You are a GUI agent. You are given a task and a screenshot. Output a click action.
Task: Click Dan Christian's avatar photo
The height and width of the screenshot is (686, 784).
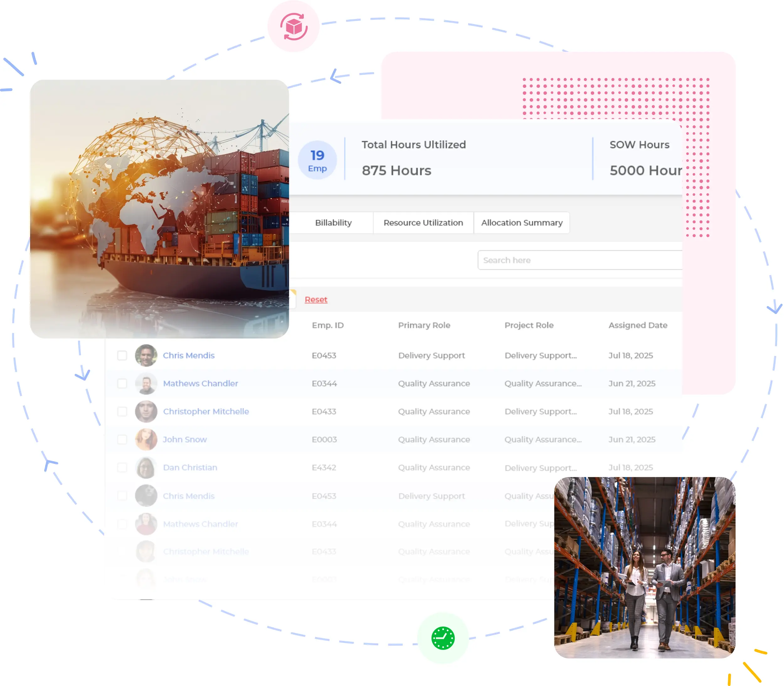point(146,467)
